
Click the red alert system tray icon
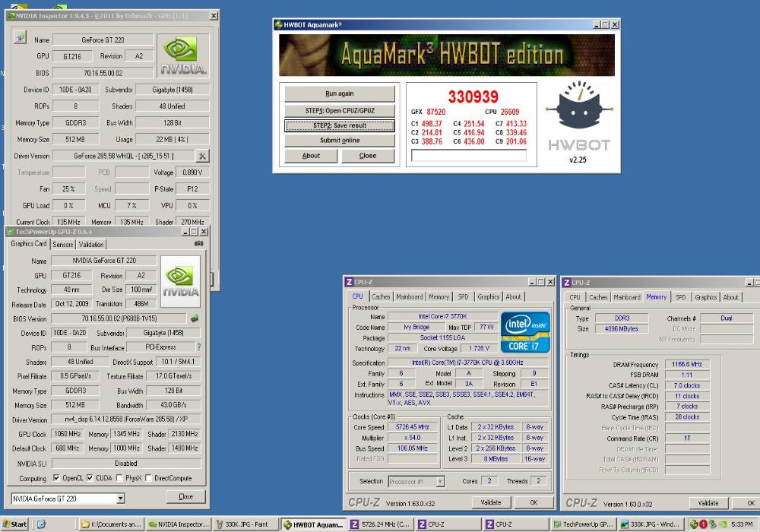(x=703, y=524)
